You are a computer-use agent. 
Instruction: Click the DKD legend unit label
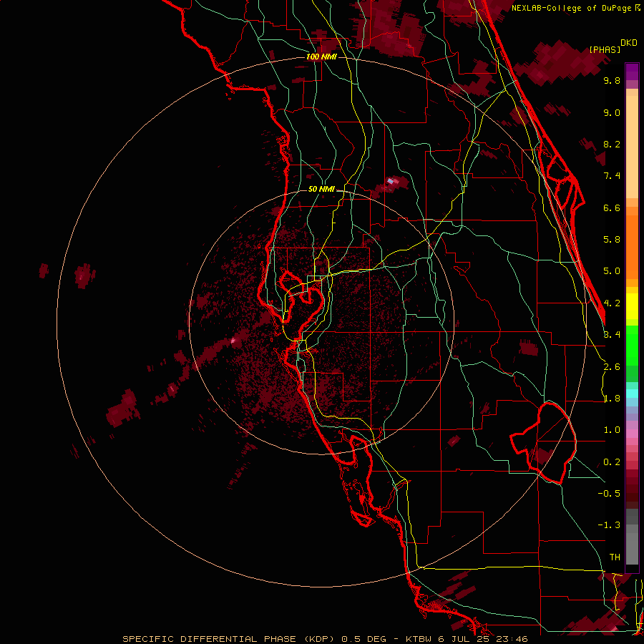(x=629, y=43)
